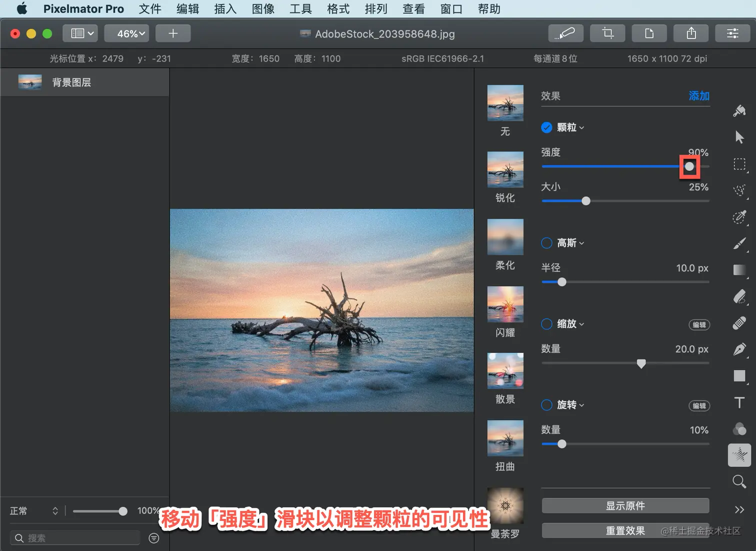
Task: Select the Zoom magnifier tool
Action: click(x=739, y=481)
